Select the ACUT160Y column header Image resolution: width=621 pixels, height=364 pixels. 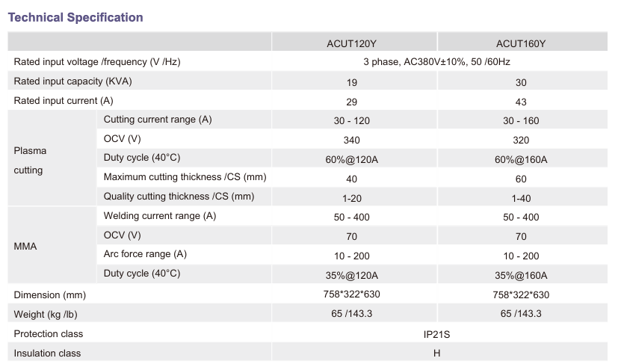[x=521, y=43]
